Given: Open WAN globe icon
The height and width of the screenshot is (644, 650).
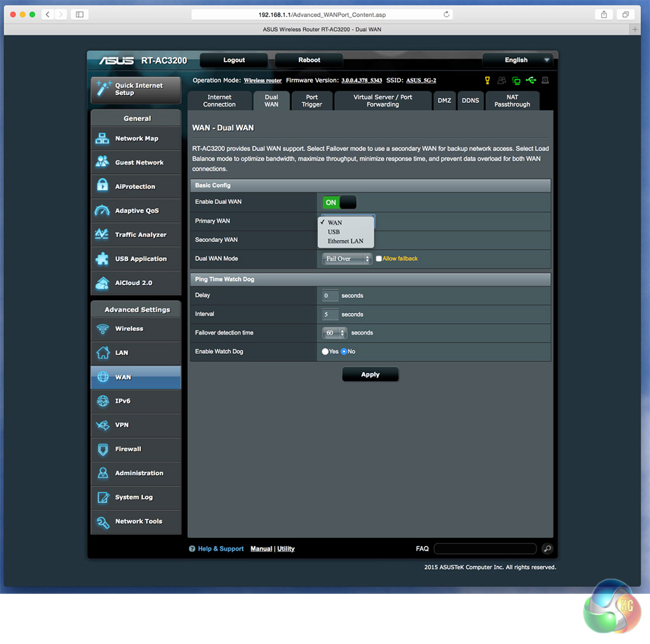Looking at the screenshot, I should click(103, 377).
